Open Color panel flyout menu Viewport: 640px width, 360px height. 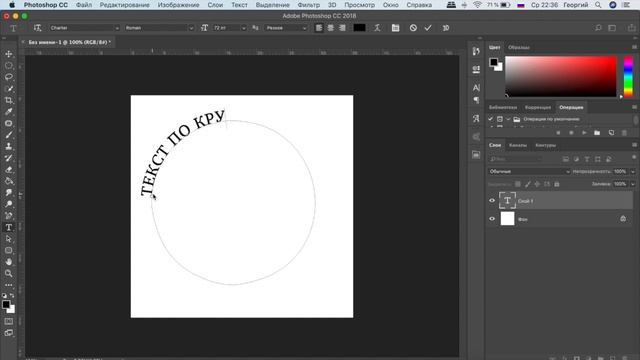pyautogui.click(x=634, y=47)
